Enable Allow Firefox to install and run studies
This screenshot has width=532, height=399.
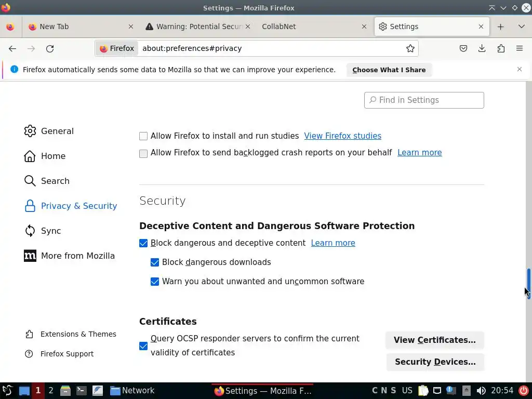coord(143,136)
